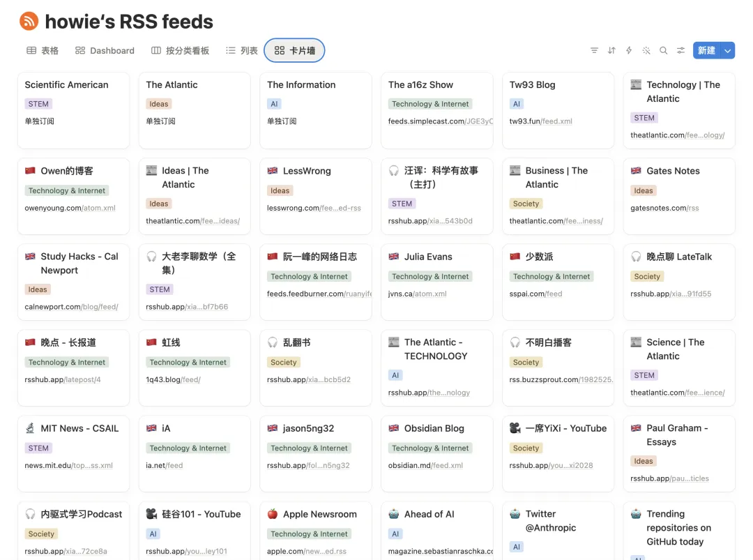The image size is (753, 560).
Task: Click the China flag icon on Owen的博客
Action: click(30, 170)
